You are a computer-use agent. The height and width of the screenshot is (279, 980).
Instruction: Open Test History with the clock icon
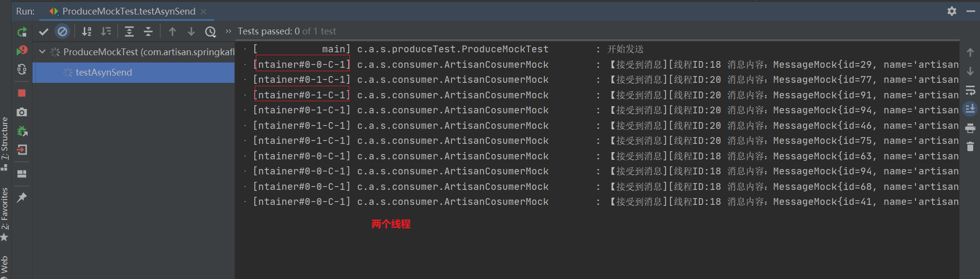pyautogui.click(x=210, y=32)
